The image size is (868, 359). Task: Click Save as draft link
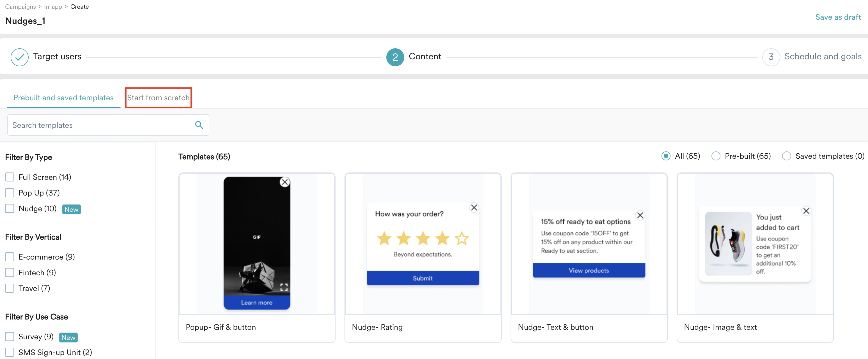838,17
